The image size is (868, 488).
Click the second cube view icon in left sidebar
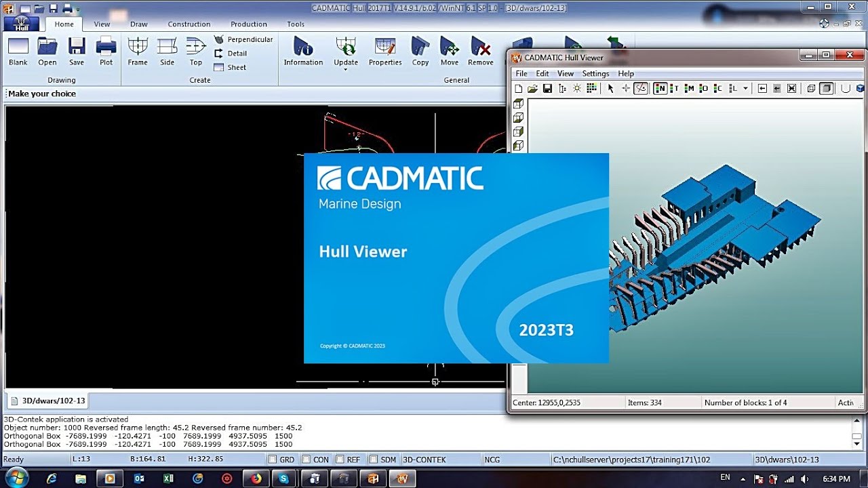[519, 118]
